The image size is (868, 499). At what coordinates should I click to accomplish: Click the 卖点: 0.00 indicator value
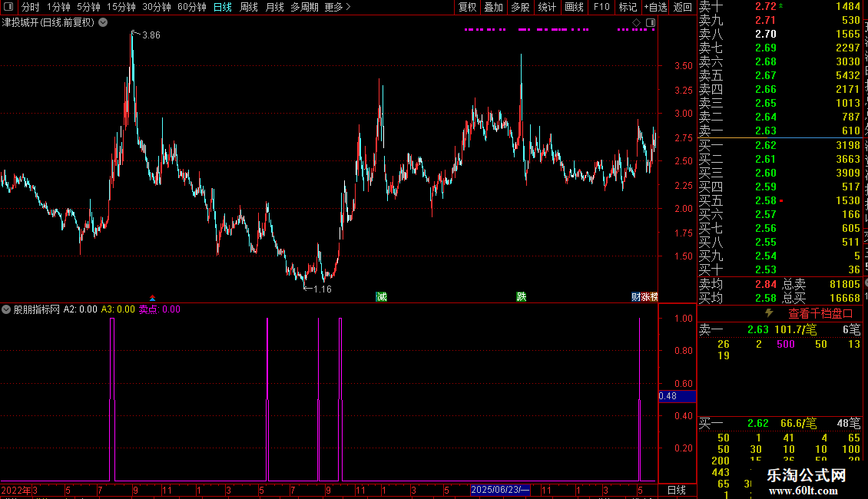coord(160,309)
